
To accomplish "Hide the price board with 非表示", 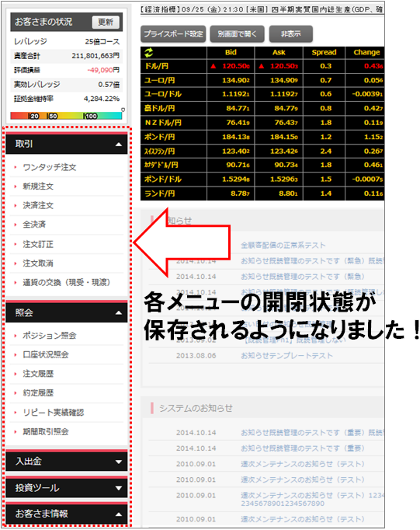I will [290, 33].
